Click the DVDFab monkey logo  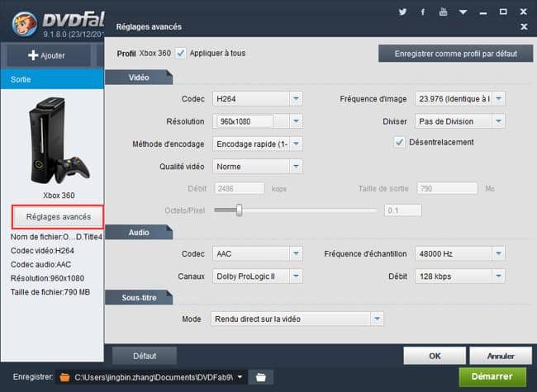[25, 25]
